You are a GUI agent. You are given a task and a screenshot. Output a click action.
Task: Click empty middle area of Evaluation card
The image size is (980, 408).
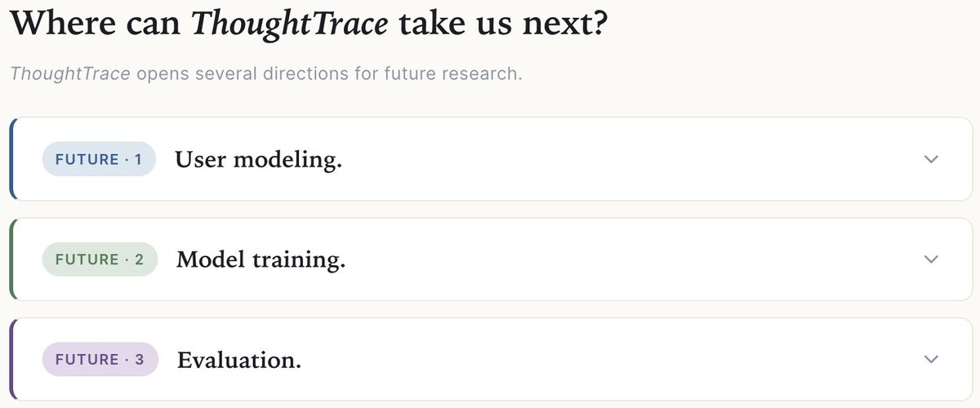point(612,360)
